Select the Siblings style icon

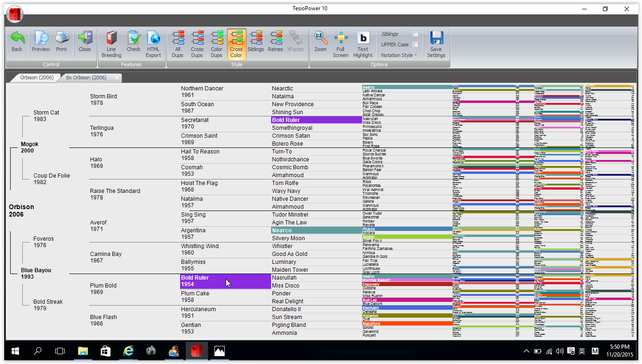point(256,38)
